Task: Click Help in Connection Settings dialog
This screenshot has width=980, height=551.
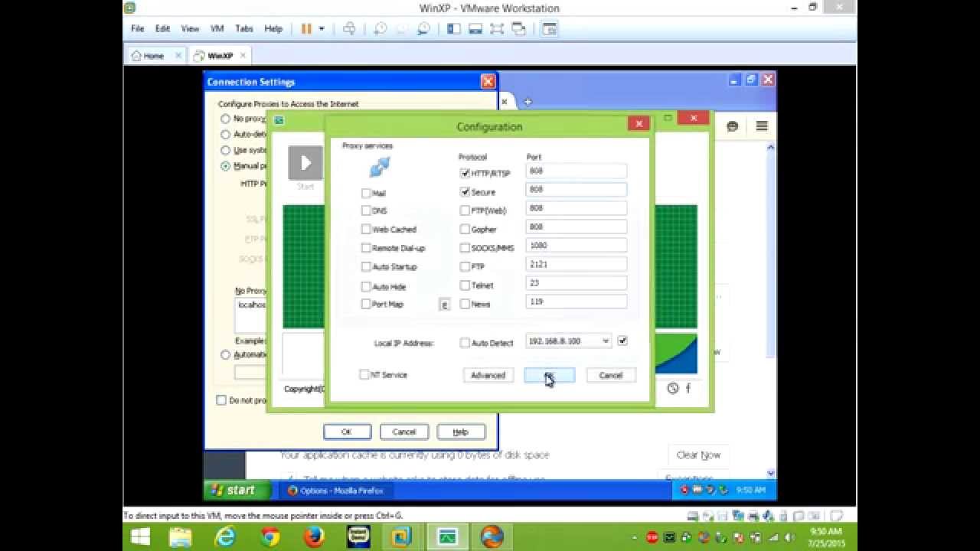Action: (x=460, y=432)
